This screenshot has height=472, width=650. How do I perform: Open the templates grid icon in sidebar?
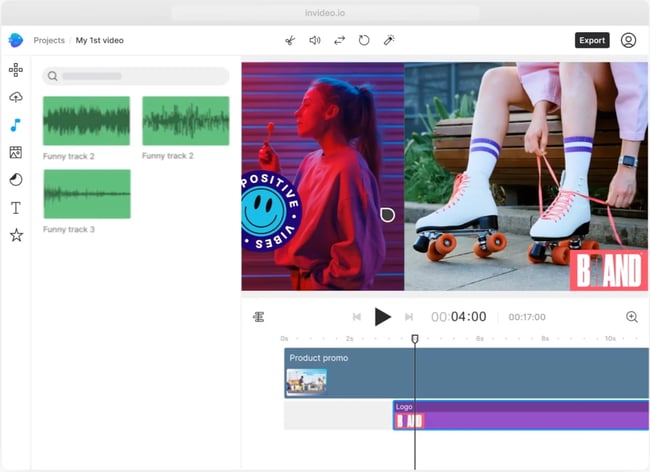[15, 70]
